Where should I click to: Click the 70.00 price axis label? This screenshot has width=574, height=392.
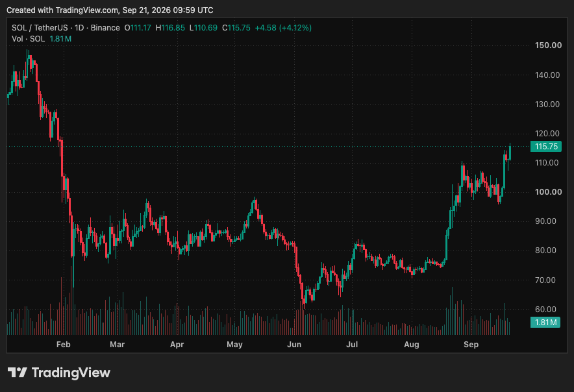point(546,280)
